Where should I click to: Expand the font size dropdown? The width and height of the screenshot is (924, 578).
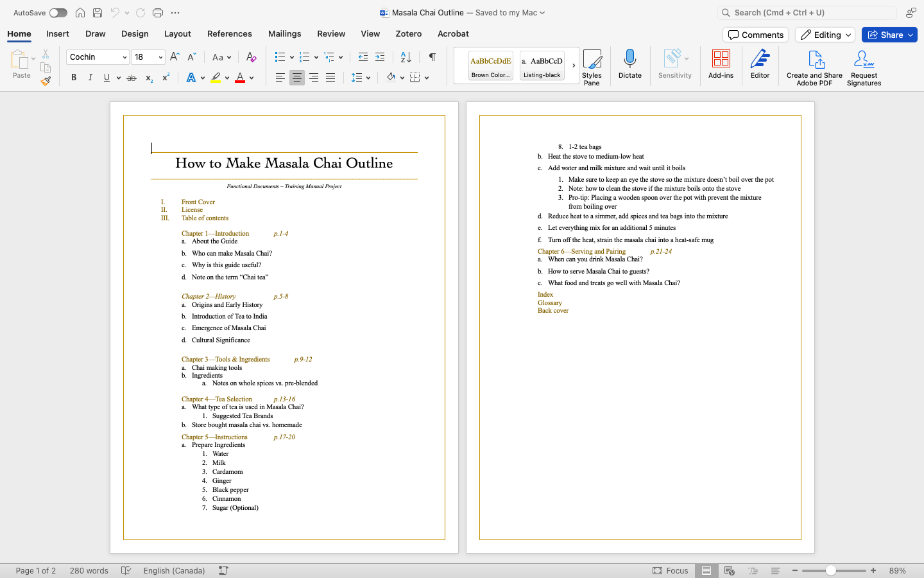tap(160, 57)
